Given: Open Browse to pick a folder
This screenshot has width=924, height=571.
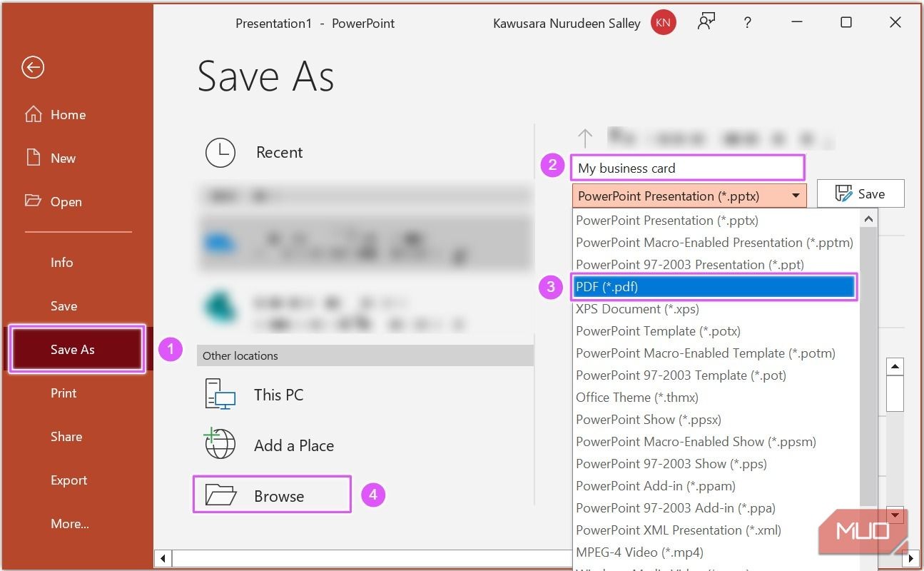Looking at the screenshot, I should point(272,495).
